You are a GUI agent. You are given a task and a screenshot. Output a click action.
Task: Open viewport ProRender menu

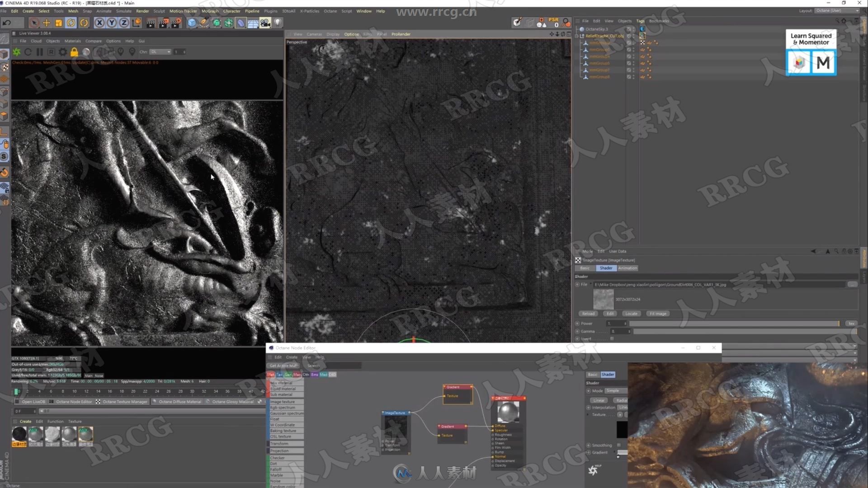click(x=401, y=34)
